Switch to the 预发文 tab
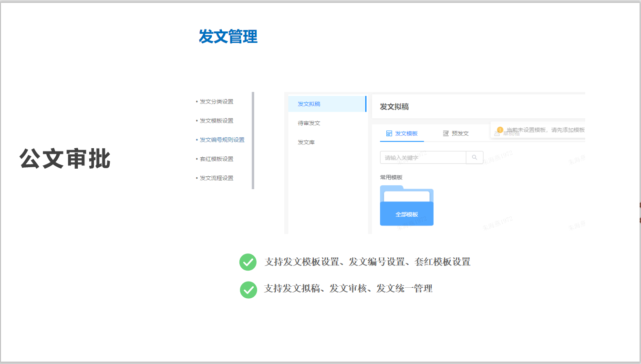 [455, 133]
